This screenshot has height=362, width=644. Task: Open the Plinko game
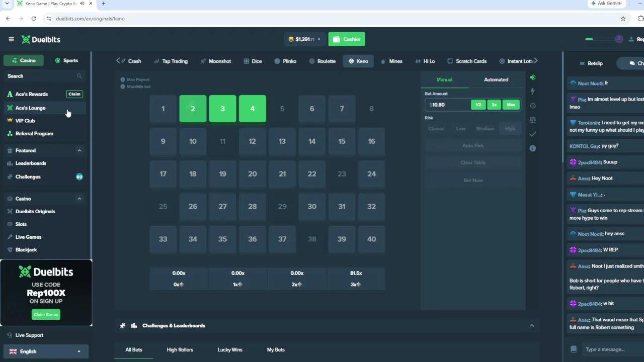coord(285,61)
